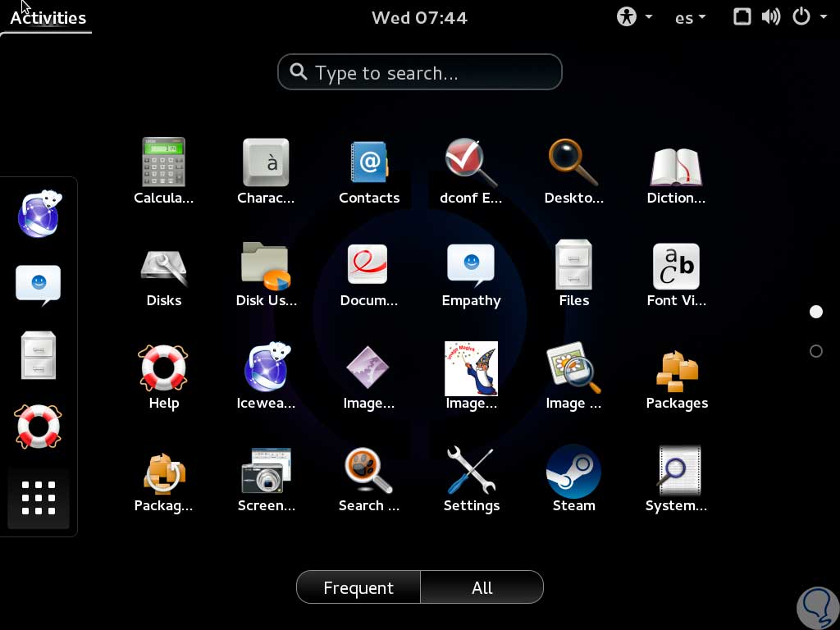
Task: Launch the Character Map app
Action: (x=266, y=171)
